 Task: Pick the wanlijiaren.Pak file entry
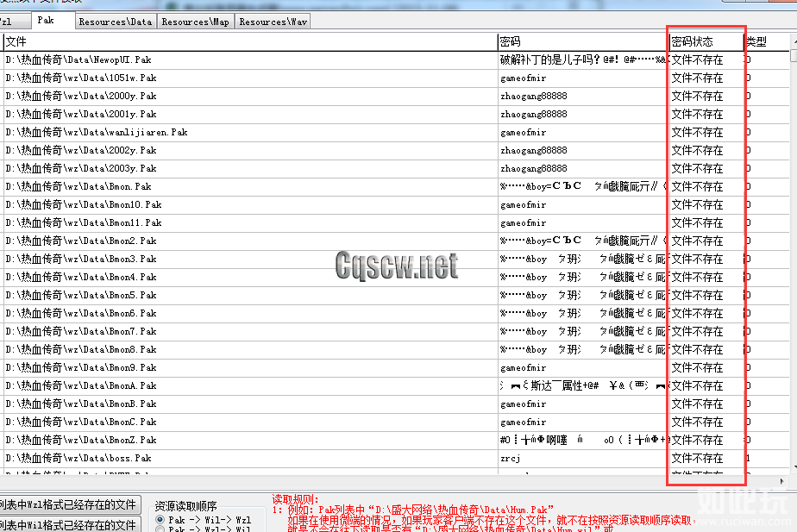tap(97, 133)
